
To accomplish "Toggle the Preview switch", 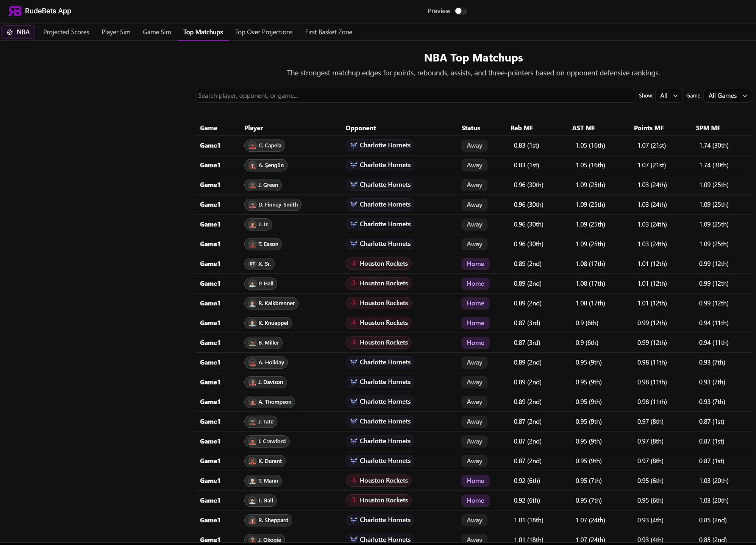I will 461,11.
